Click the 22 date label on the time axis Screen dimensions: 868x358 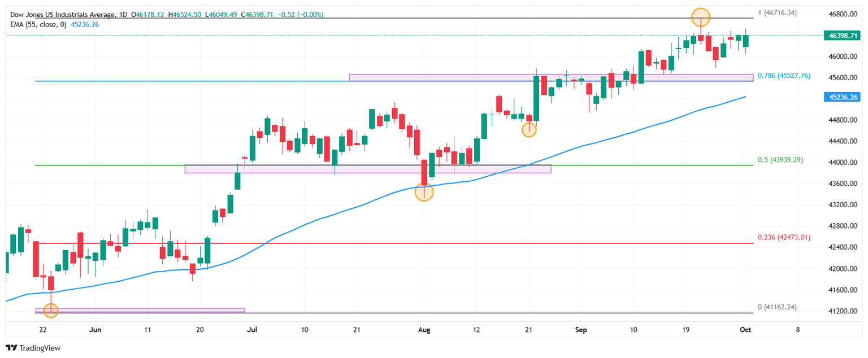click(x=43, y=329)
